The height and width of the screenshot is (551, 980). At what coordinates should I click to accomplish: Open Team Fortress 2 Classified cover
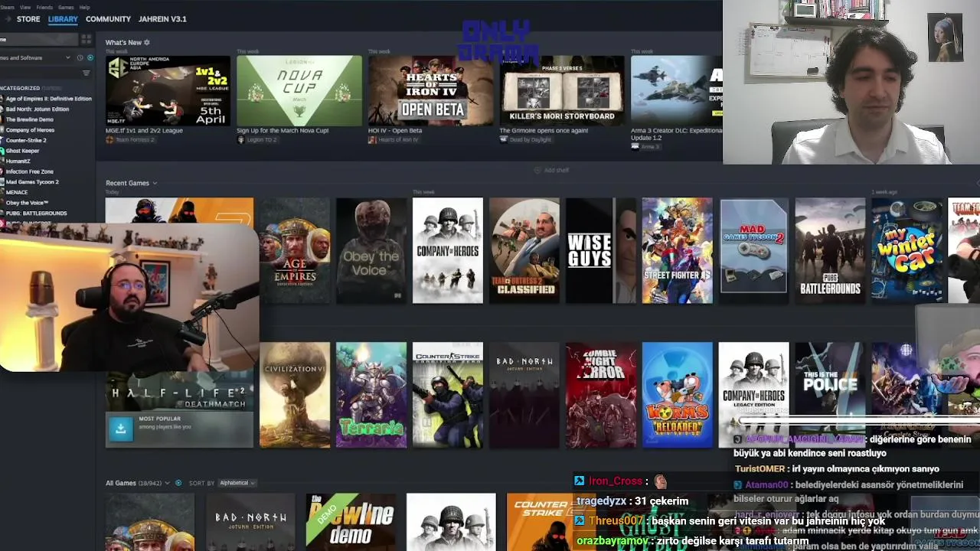pyautogui.click(x=524, y=250)
